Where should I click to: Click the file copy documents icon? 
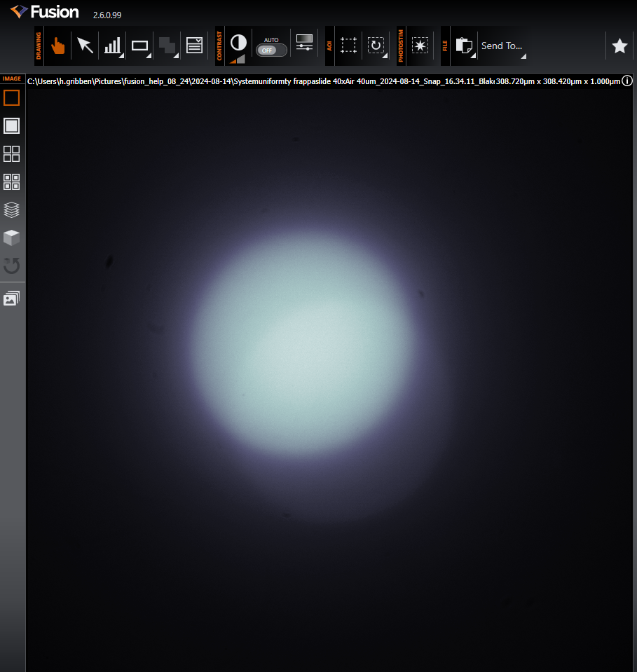[x=463, y=46]
